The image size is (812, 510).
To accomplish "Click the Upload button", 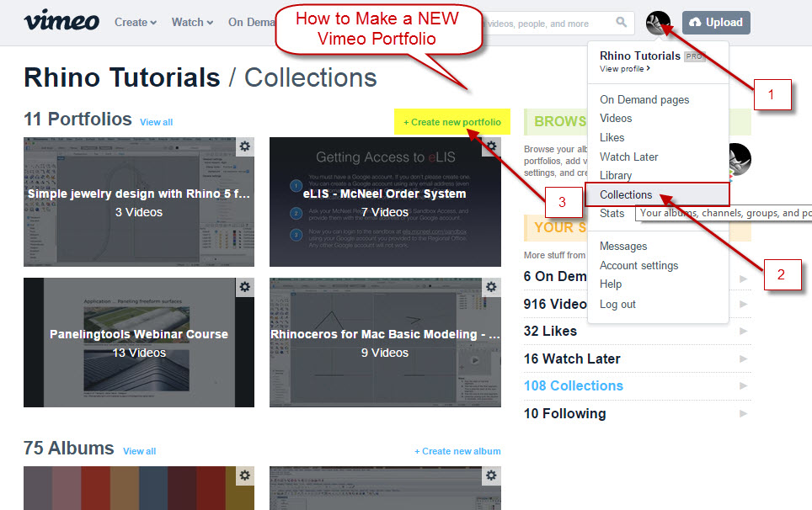I will click(716, 22).
